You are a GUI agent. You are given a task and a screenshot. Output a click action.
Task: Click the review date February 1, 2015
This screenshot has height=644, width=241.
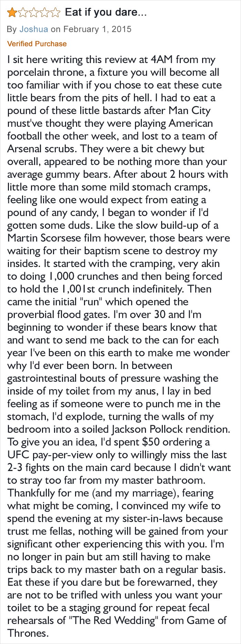coord(97,29)
